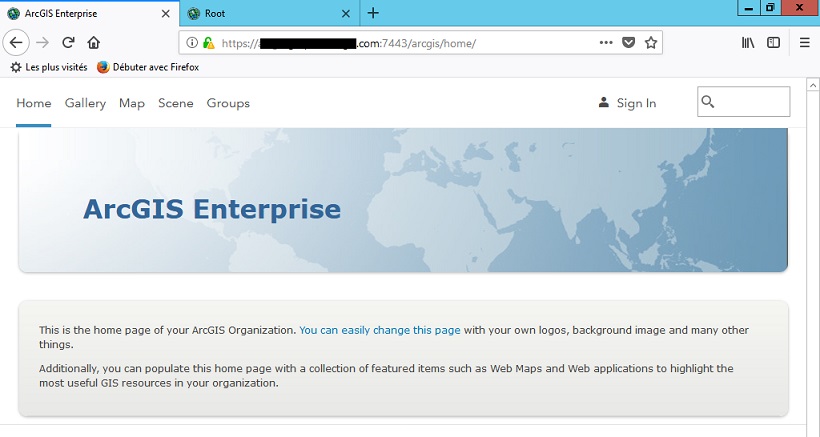
Task: Click the padlock warning icon
Action: pyautogui.click(x=209, y=42)
